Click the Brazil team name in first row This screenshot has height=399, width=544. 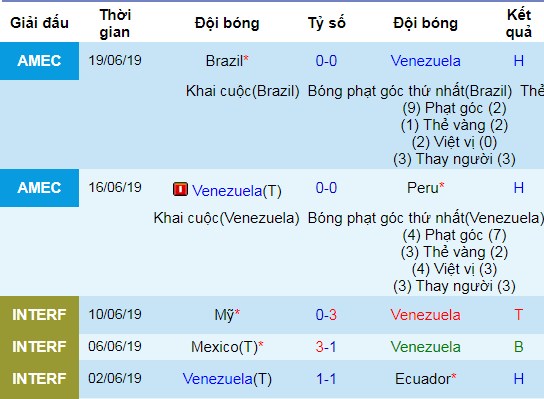224,61
